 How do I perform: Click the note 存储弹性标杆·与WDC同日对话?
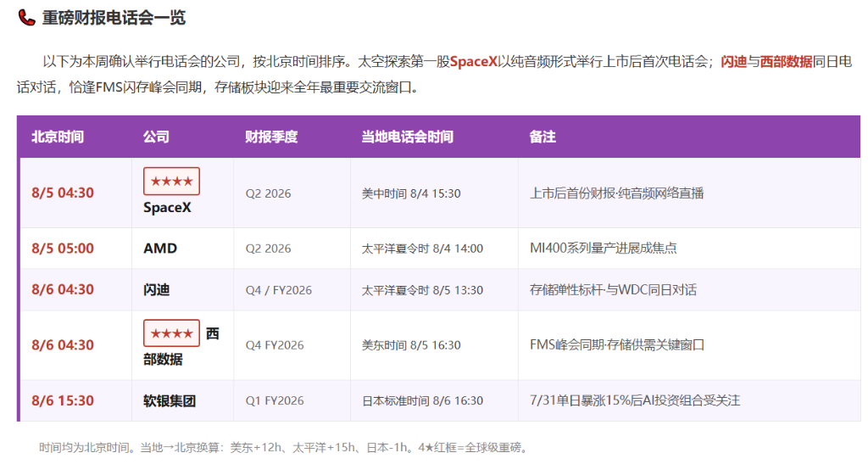pyautogui.click(x=613, y=289)
